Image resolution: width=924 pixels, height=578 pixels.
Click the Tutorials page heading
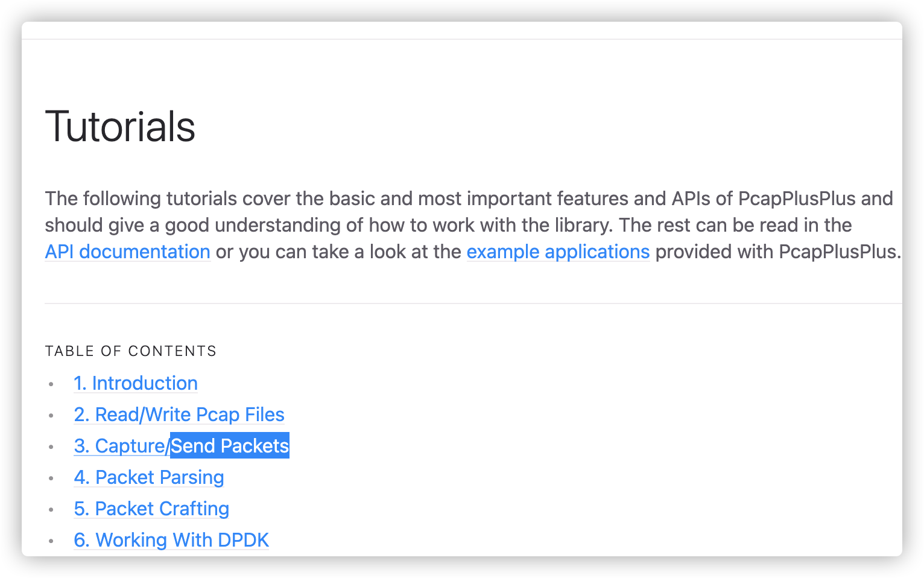pyautogui.click(x=120, y=127)
